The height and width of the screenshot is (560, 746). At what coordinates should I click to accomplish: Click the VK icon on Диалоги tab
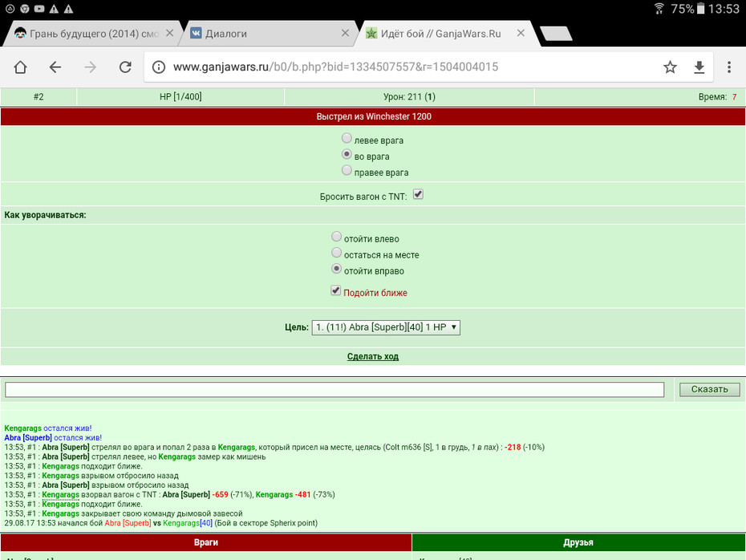click(196, 33)
